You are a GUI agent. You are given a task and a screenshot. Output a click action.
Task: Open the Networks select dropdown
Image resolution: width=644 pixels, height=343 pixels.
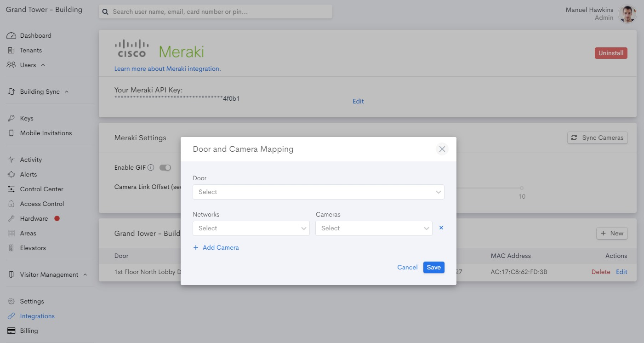coord(251,228)
